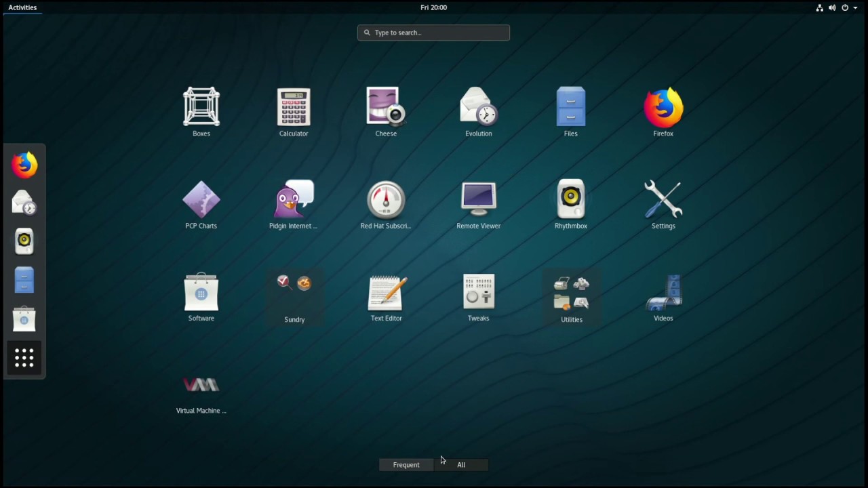Open the Videos app in grid
868x488 pixels.
coord(663,292)
